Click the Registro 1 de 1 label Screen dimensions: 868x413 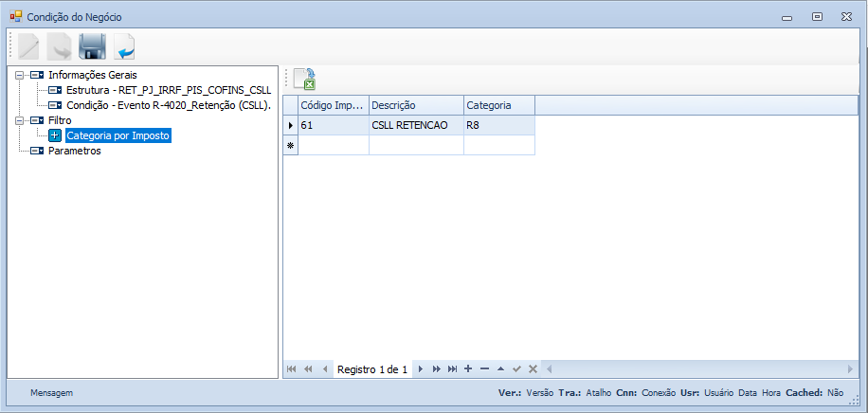[x=372, y=369]
